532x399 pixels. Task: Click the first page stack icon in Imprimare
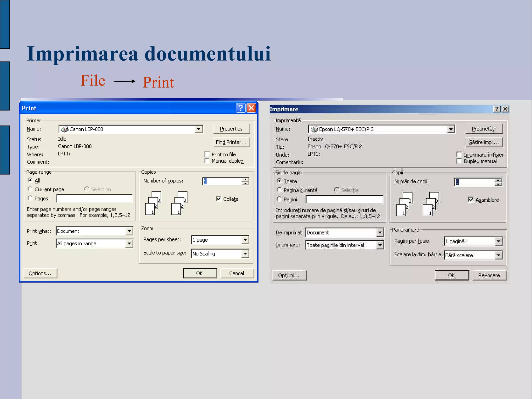[404, 204]
